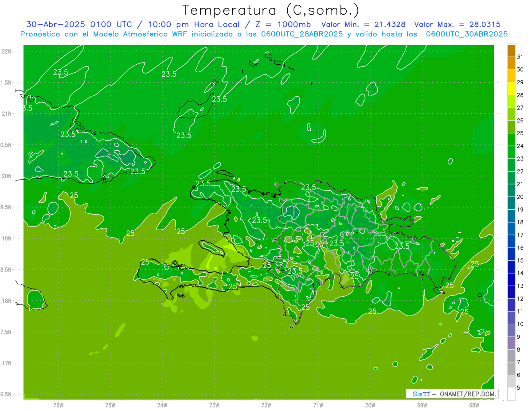
Task: Click the "70W" longitude axis label
Action: pyautogui.click(x=370, y=405)
